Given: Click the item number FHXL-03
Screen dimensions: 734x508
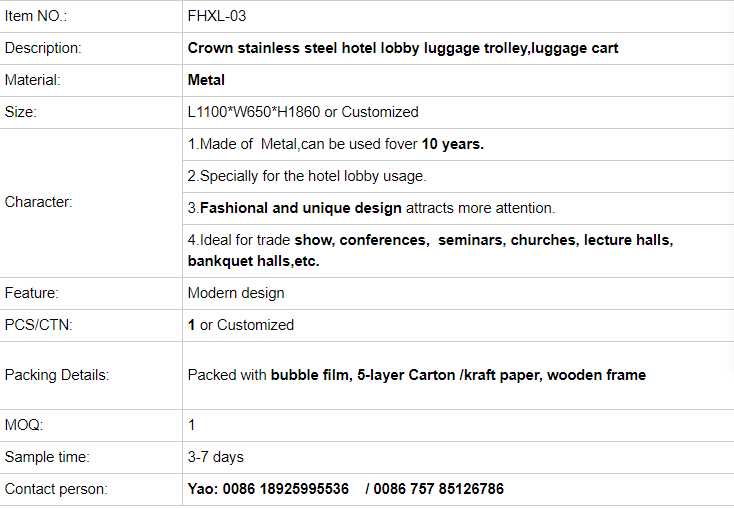Looking at the screenshot, I should point(217,16).
